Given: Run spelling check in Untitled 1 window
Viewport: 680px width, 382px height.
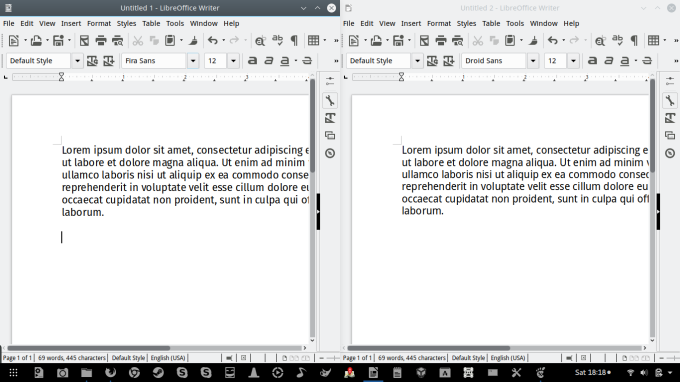Looking at the screenshot, I should coord(278,41).
